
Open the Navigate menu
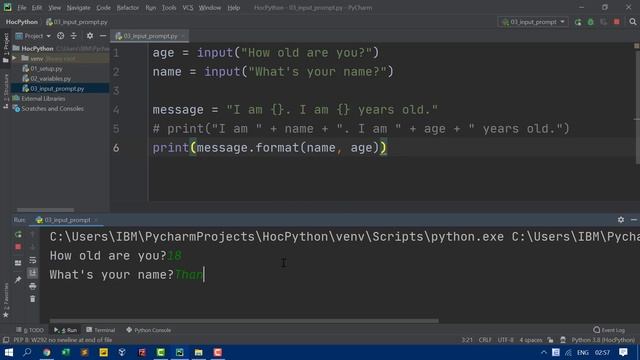point(78,8)
